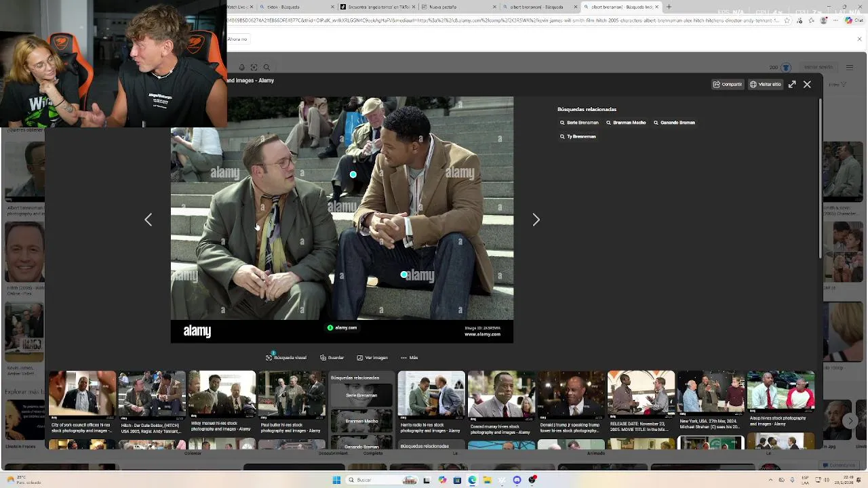The image size is (868, 488).
Task: Open a new browser tab
Action: [669, 7]
